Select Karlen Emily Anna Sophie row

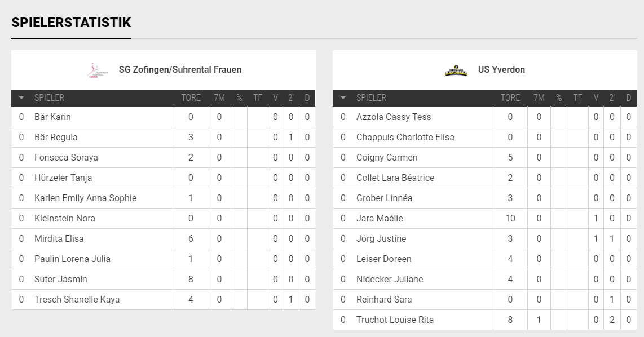click(163, 198)
